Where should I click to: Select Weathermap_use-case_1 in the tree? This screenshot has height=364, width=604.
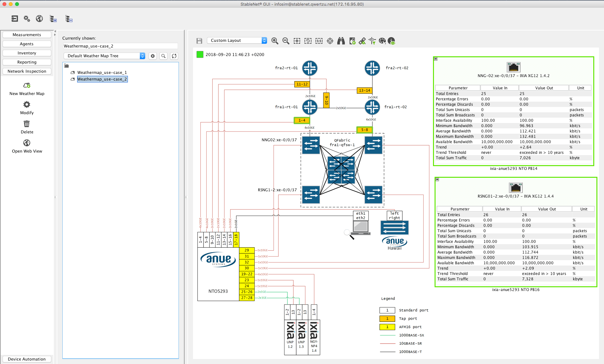point(102,72)
